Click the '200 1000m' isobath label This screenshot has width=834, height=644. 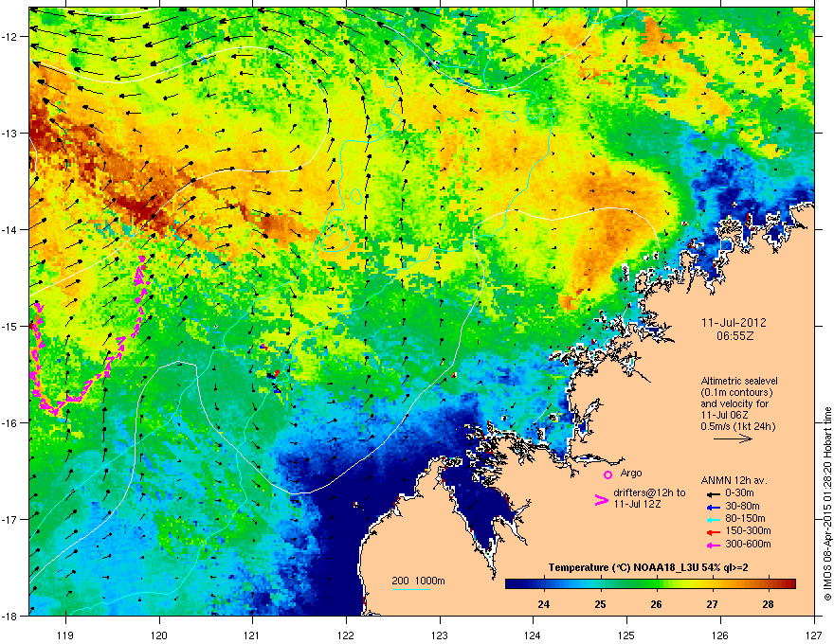419,581
